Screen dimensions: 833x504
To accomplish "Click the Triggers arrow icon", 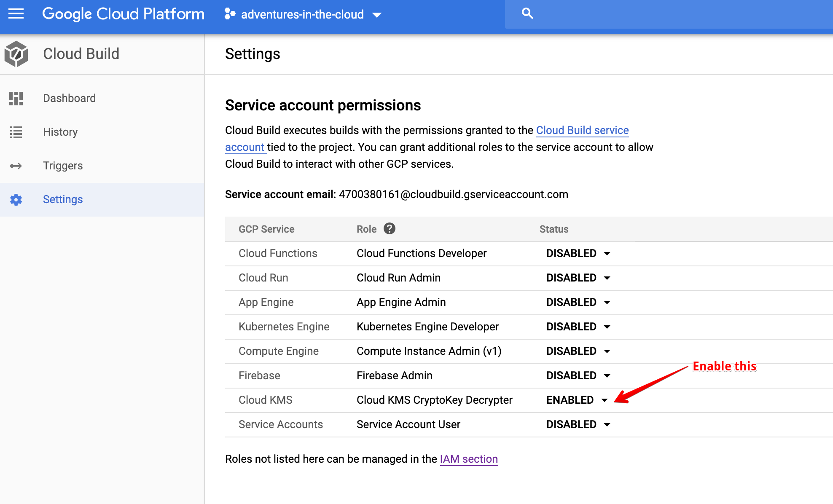I will 16,166.
